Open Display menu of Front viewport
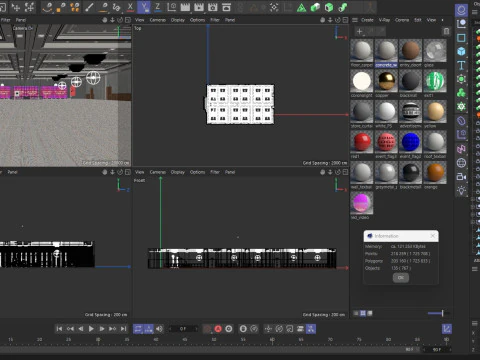Screen dimensions: 480x360 178,172
